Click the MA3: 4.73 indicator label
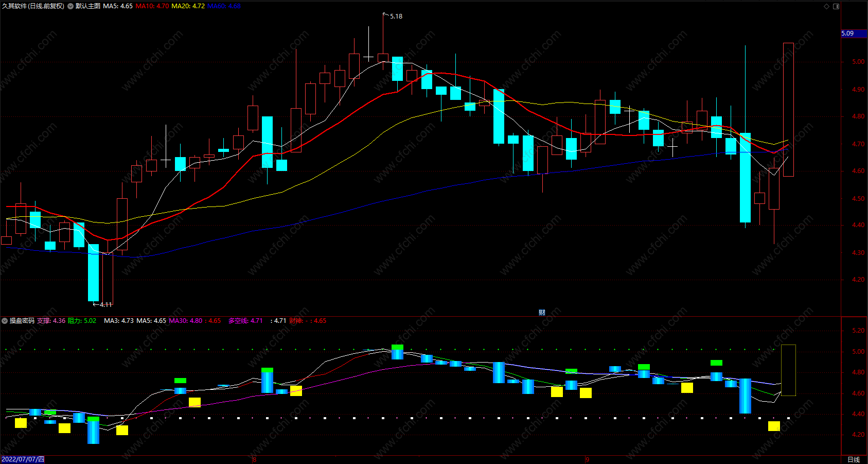Screen dimensions: 868x464 coord(119,321)
